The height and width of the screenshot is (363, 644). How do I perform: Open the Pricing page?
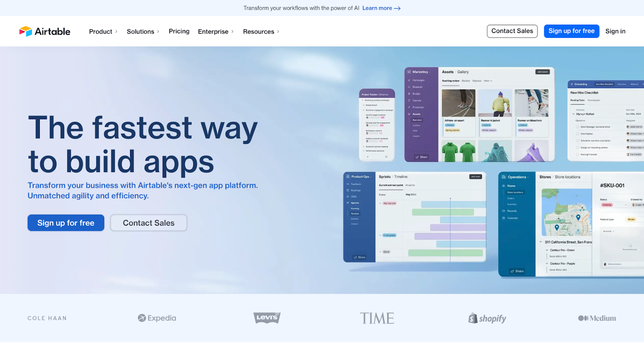pos(179,31)
